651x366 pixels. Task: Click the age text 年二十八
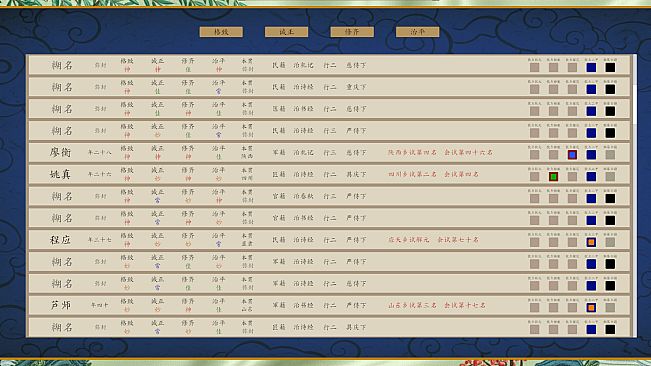coord(100,153)
